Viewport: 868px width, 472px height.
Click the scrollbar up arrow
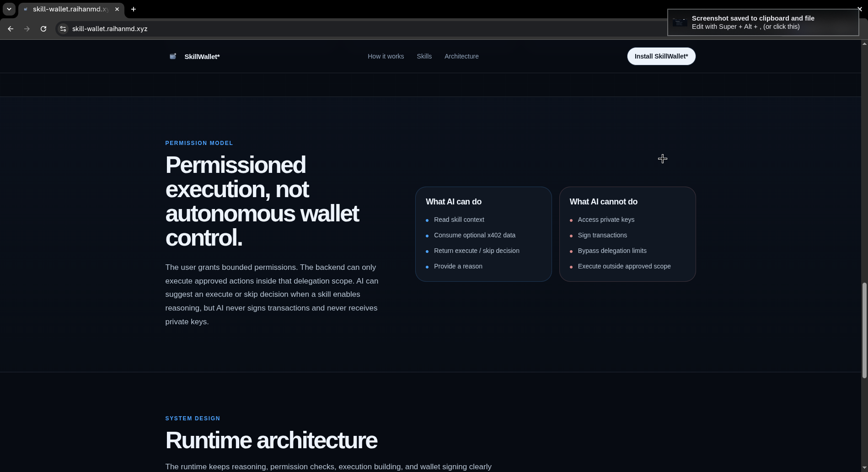coord(864,43)
